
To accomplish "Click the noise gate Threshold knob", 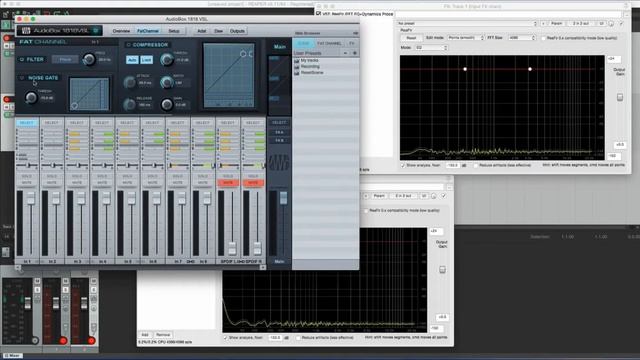I will (31, 98).
